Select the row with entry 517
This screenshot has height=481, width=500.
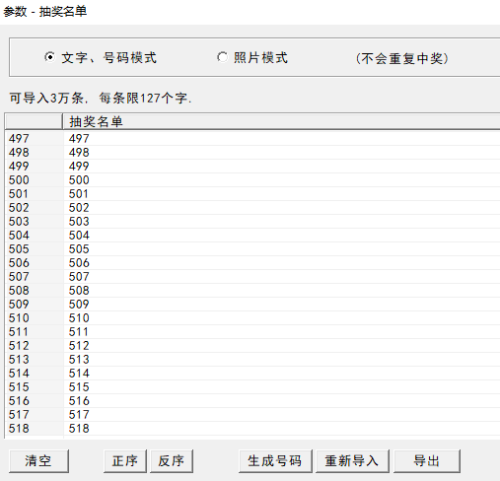coord(252,415)
